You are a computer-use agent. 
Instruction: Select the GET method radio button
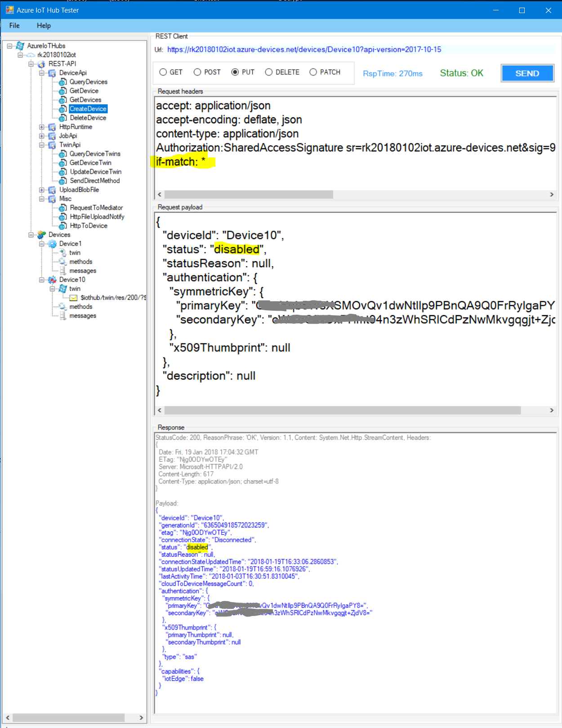click(163, 72)
